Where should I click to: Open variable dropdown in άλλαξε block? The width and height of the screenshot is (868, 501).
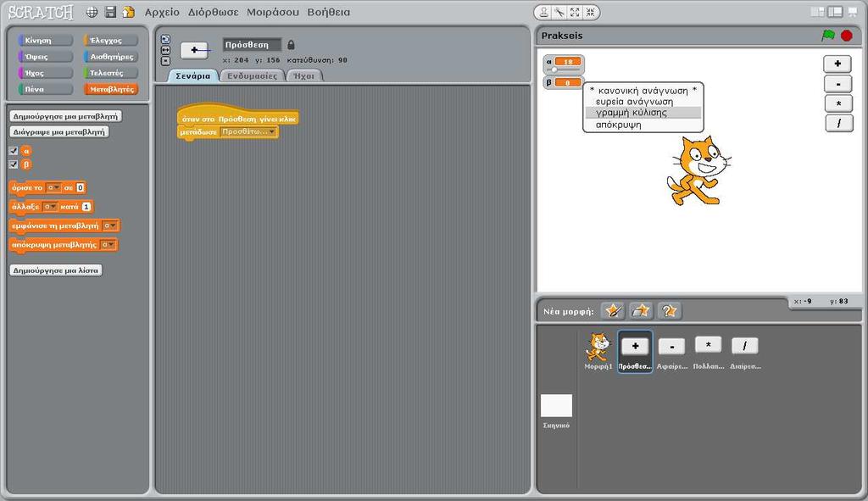50,207
